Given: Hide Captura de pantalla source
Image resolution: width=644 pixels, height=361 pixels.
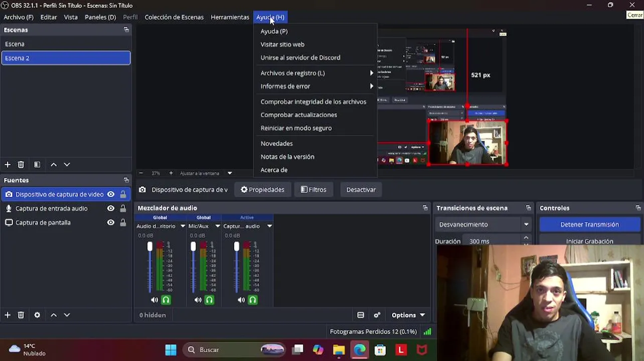Looking at the screenshot, I should [x=111, y=222].
